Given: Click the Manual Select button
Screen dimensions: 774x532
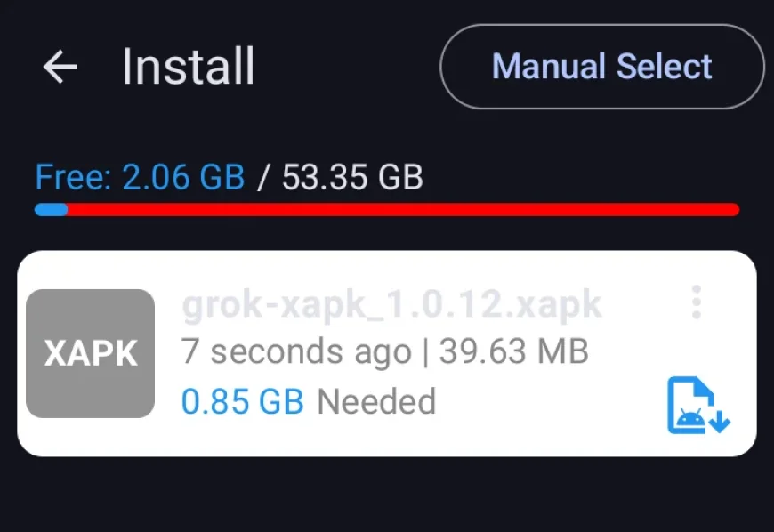Looking at the screenshot, I should [x=601, y=67].
